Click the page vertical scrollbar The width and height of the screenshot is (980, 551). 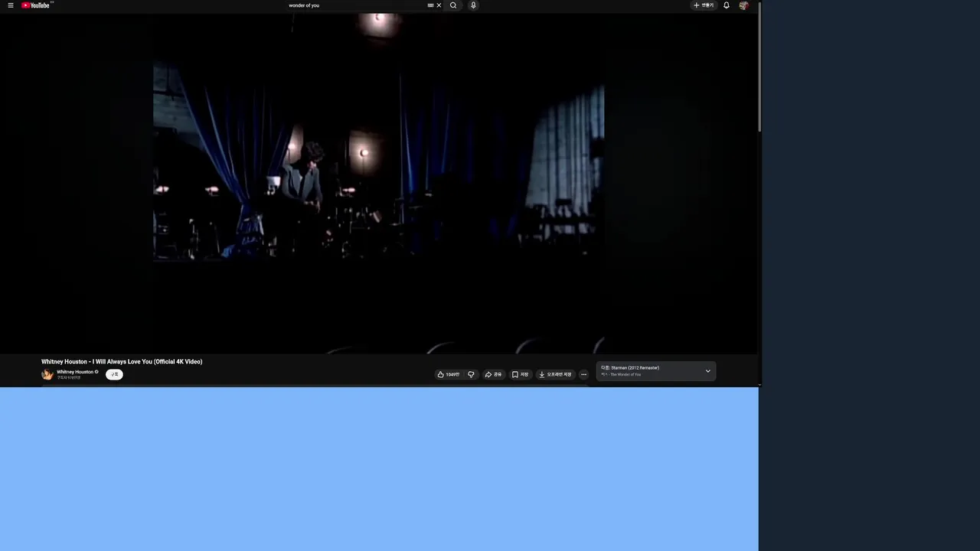pos(759,66)
